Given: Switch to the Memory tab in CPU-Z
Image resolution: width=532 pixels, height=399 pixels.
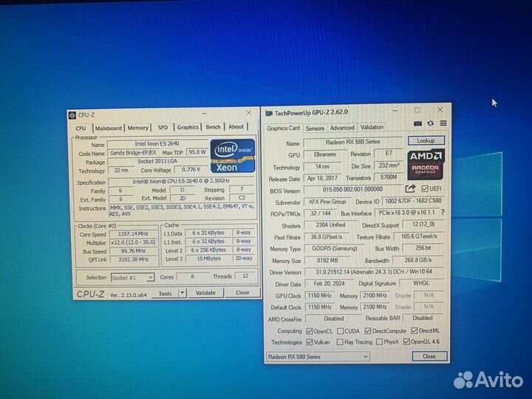Looking at the screenshot, I should (x=137, y=128).
